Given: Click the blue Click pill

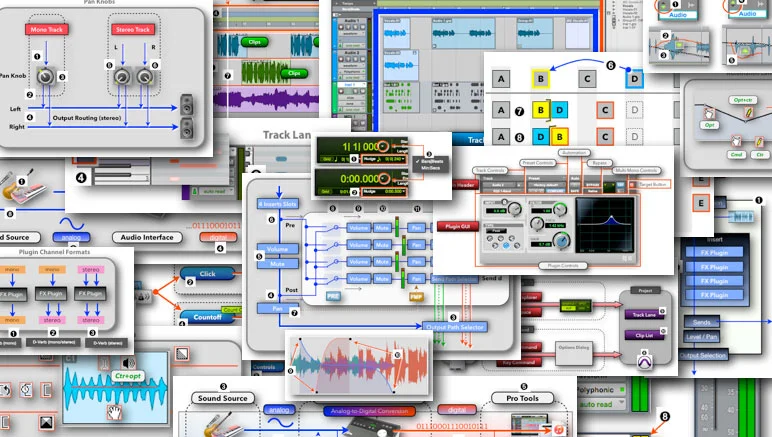Looking at the screenshot, I should (x=207, y=274).
